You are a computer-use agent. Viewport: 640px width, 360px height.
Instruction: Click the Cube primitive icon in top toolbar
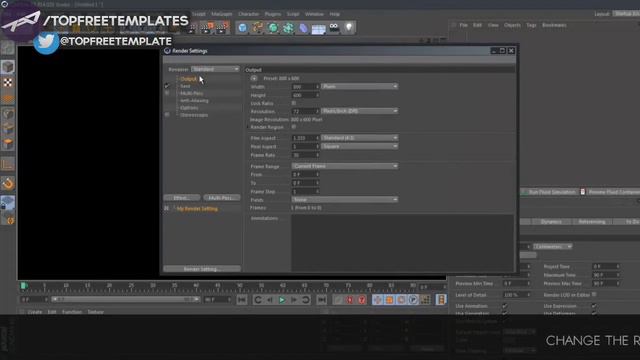pyautogui.click(x=242, y=28)
